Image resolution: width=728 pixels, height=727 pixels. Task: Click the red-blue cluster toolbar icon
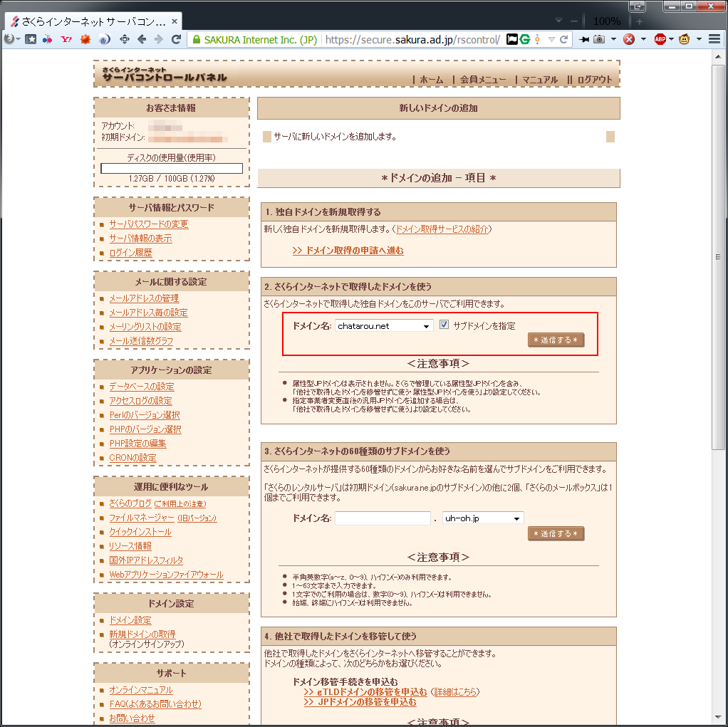(47, 39)
